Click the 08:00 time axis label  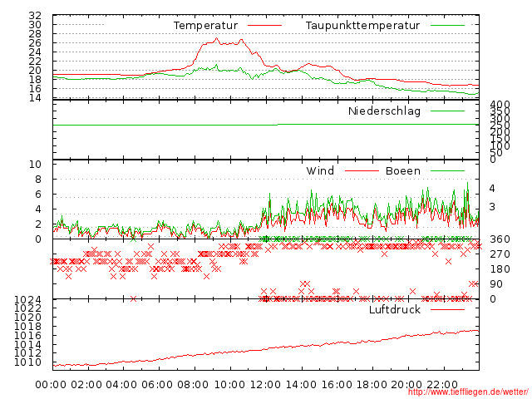(193, 384)
